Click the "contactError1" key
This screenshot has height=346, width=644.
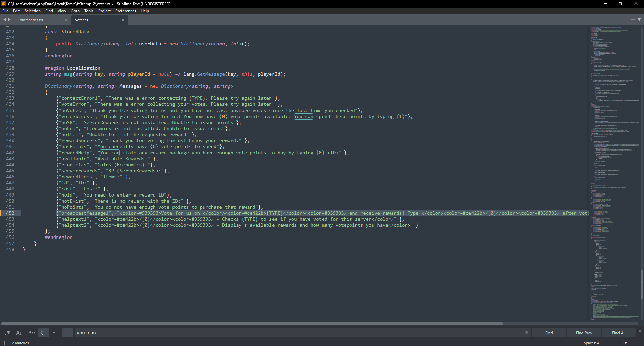pyautogui.click(x=80, y=98)
